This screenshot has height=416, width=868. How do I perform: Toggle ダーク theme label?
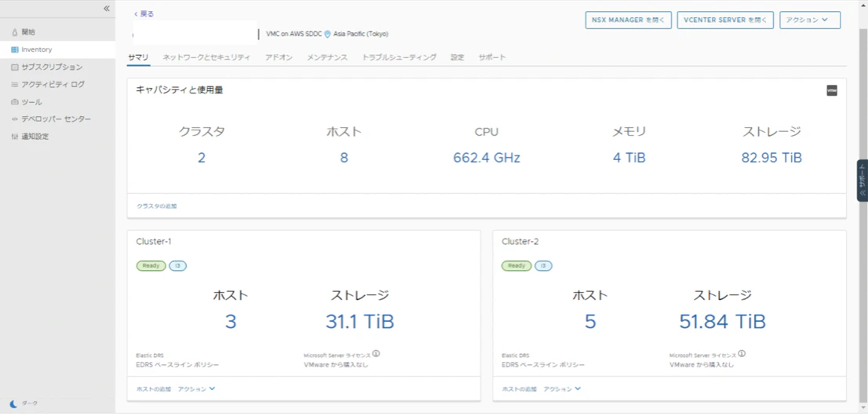tap(30, 403)
